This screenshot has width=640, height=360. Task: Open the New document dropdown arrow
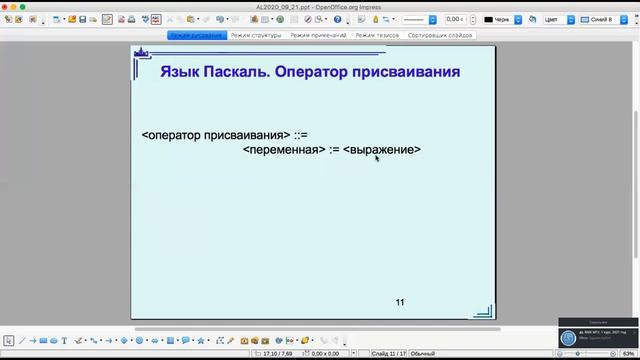tap(64, 19)
